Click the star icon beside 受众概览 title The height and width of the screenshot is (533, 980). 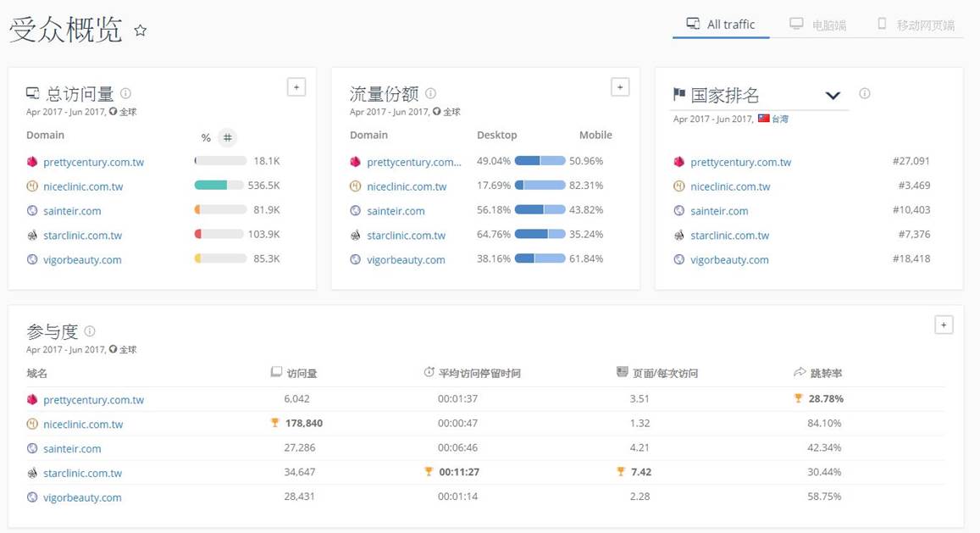click(x=139, y=30)
